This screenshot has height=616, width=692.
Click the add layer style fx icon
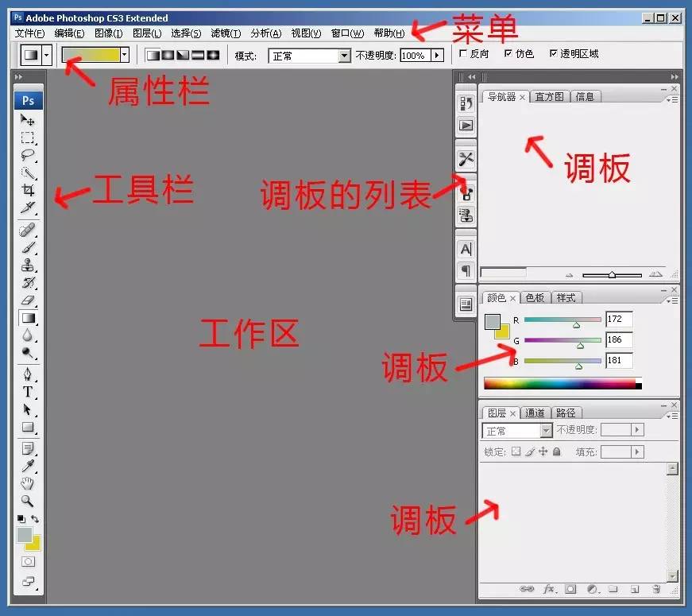tap(549, 590)
